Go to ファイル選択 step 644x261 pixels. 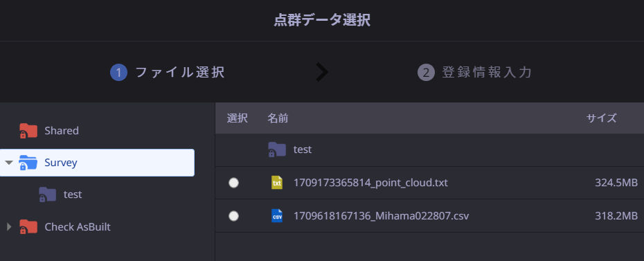click(180, 73)
